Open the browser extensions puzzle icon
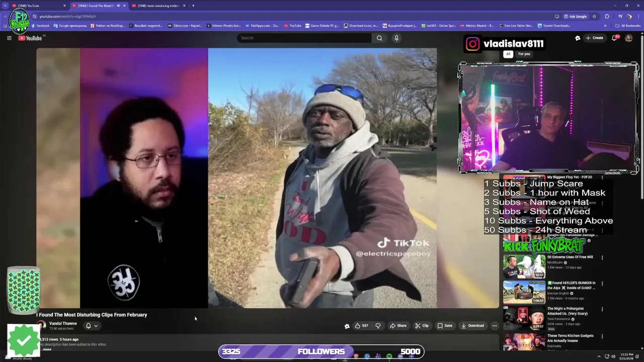The height and width of the screenshot is (362, 644). pos(607,16)
